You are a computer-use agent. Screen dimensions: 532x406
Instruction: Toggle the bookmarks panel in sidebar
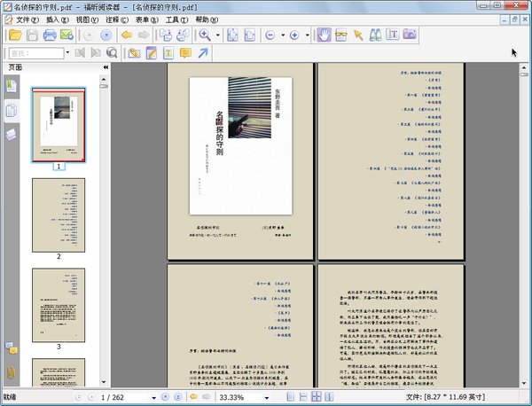pyautogui.click(x=11, y=86)
